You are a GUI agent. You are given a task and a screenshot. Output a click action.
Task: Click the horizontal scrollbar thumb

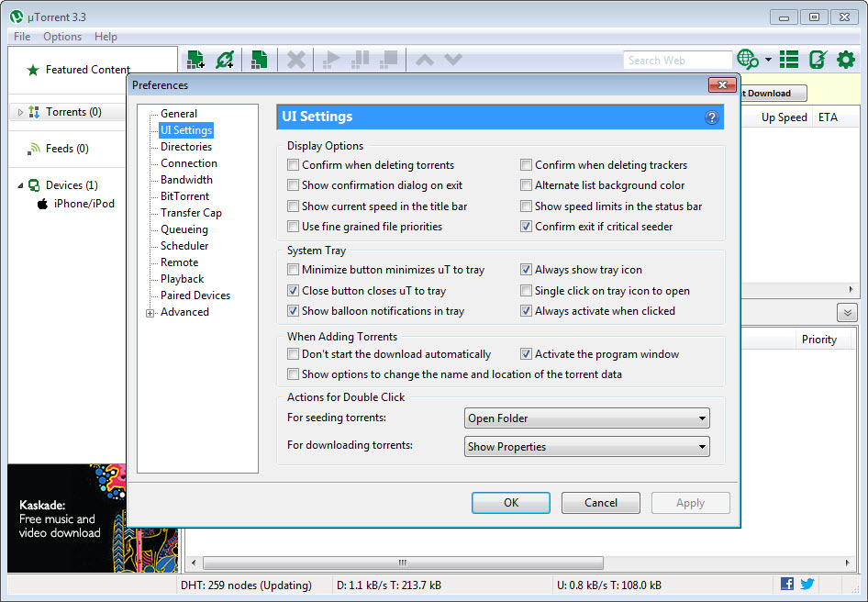(x=403, y=563)
